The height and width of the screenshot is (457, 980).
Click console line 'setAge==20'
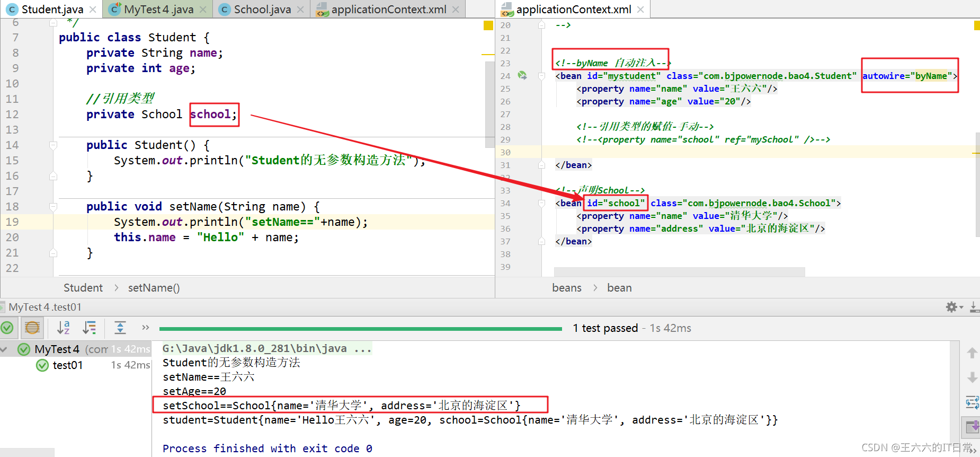pos(194,391)
